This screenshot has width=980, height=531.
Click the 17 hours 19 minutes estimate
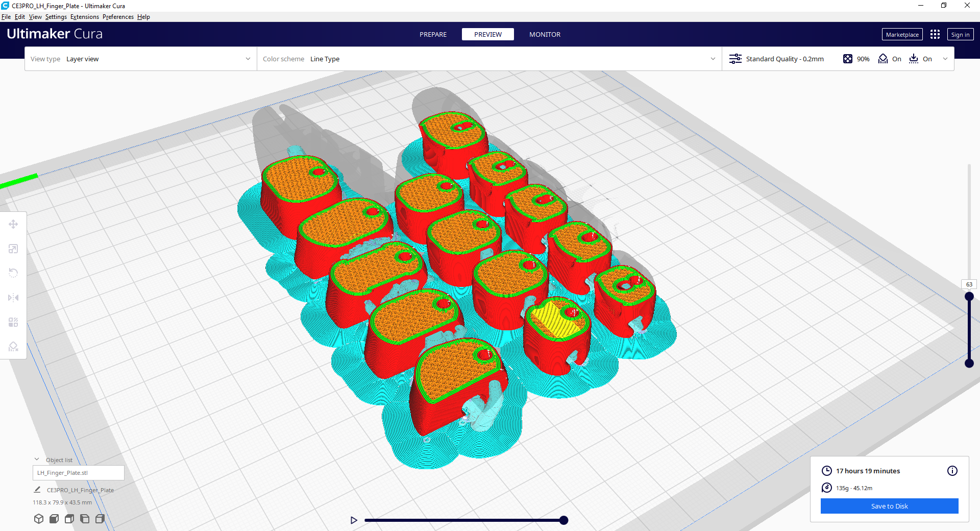tap(868, 471)
